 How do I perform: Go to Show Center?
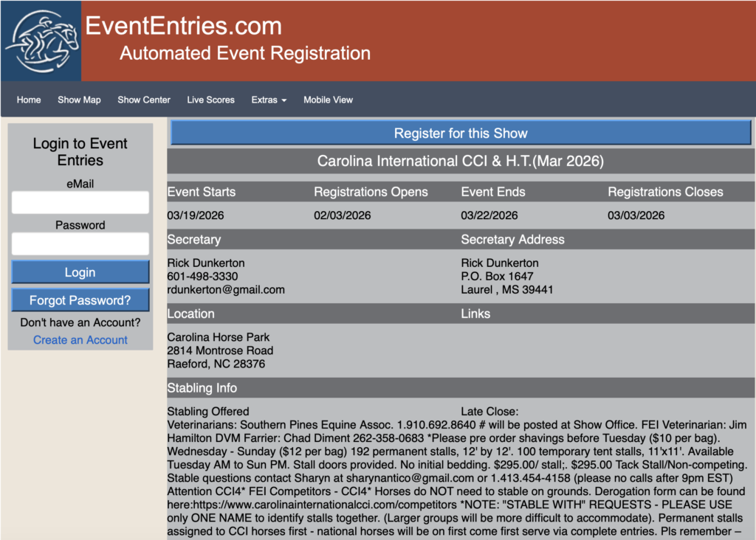pyautogui.click(x=144, y=100)
